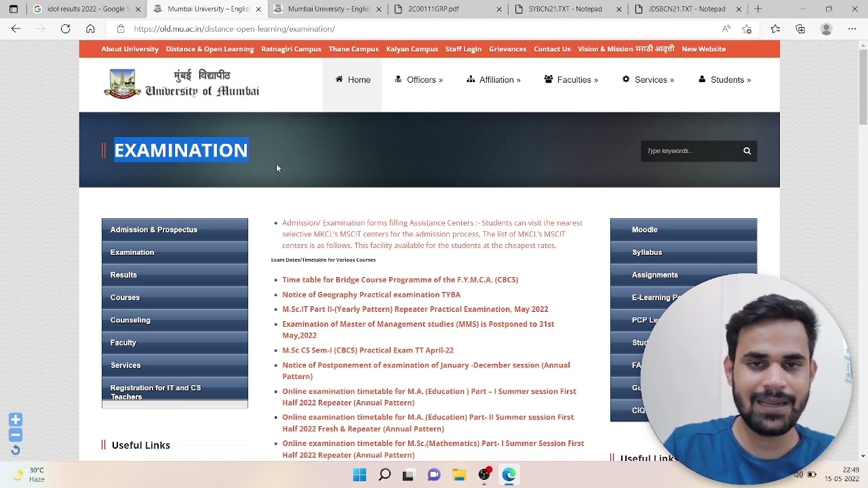This screenshot has height=488, width=868.
Task: Expand the Affiliation dropdown menu
Action: click(x=494, y=80)
